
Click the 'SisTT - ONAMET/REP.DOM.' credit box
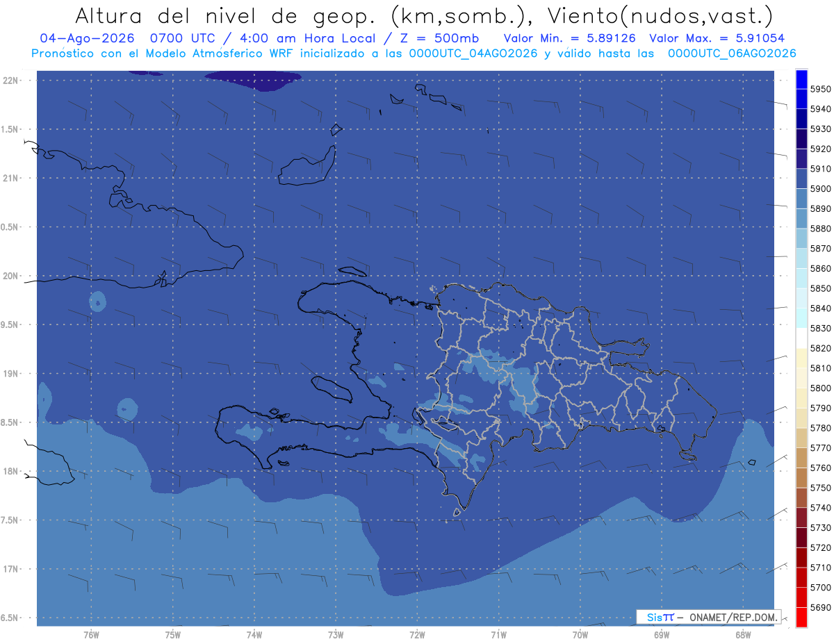[x=709, y=617]
